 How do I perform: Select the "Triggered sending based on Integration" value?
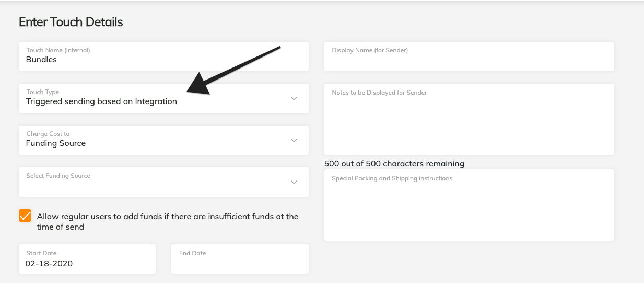(x=101, y=101)
